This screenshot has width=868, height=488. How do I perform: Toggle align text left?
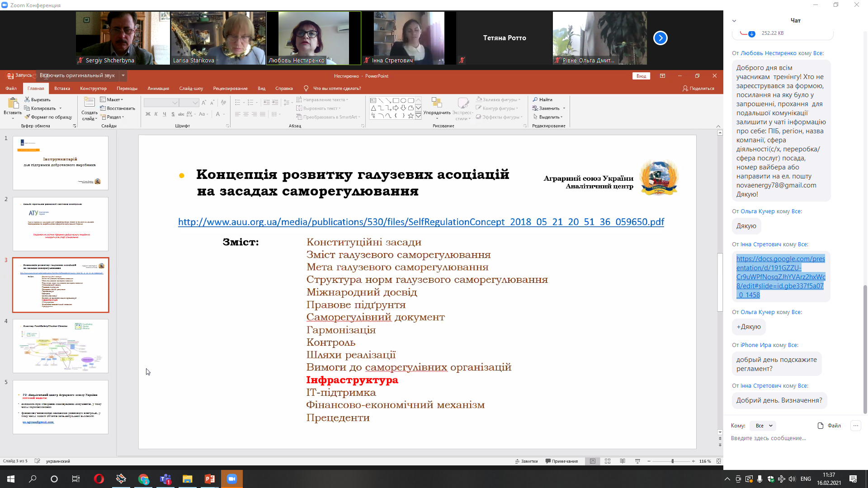[x=237, y=114]
